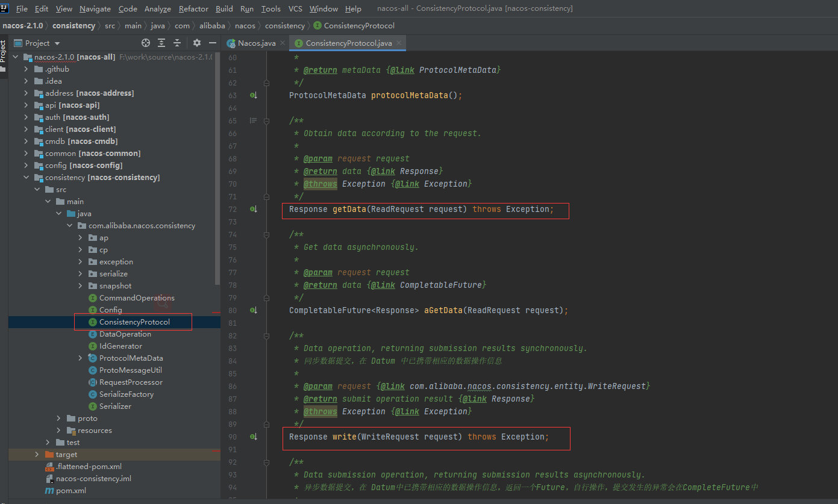
Task: Select com.alibaba.nacos.consistency package in tree
Action: pos(142,226)
